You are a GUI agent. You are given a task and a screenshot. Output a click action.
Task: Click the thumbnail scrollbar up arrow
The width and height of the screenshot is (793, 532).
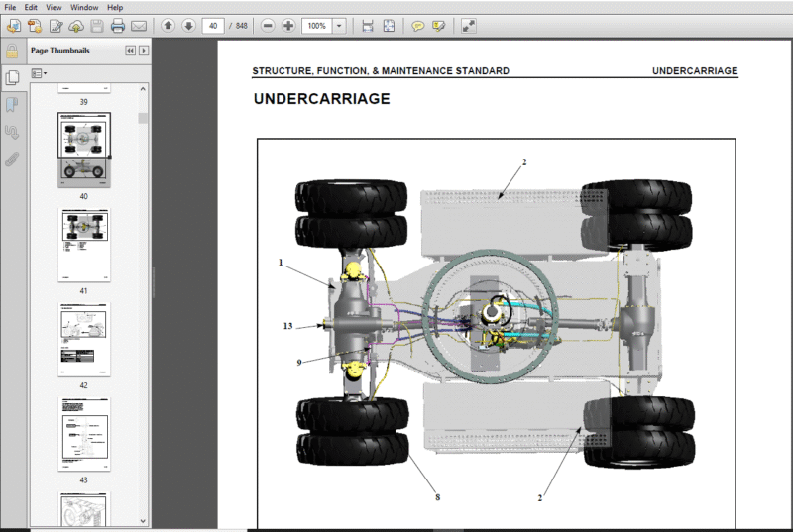(143, 89)
